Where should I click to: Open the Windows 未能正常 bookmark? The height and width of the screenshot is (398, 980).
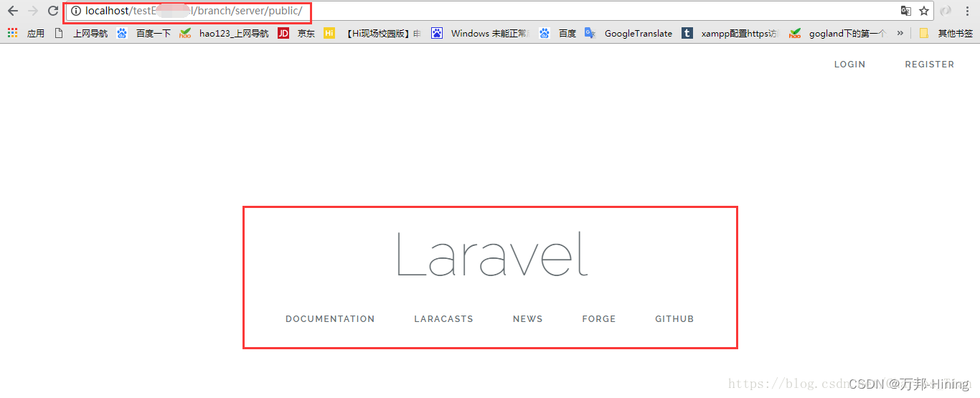pos(480,33)
